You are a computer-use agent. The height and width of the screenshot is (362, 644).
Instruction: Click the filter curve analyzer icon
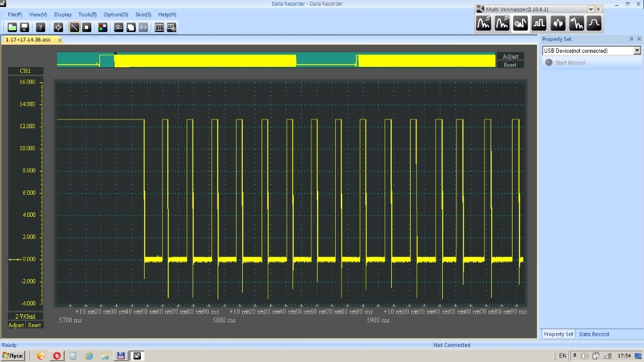click(594, 24)
